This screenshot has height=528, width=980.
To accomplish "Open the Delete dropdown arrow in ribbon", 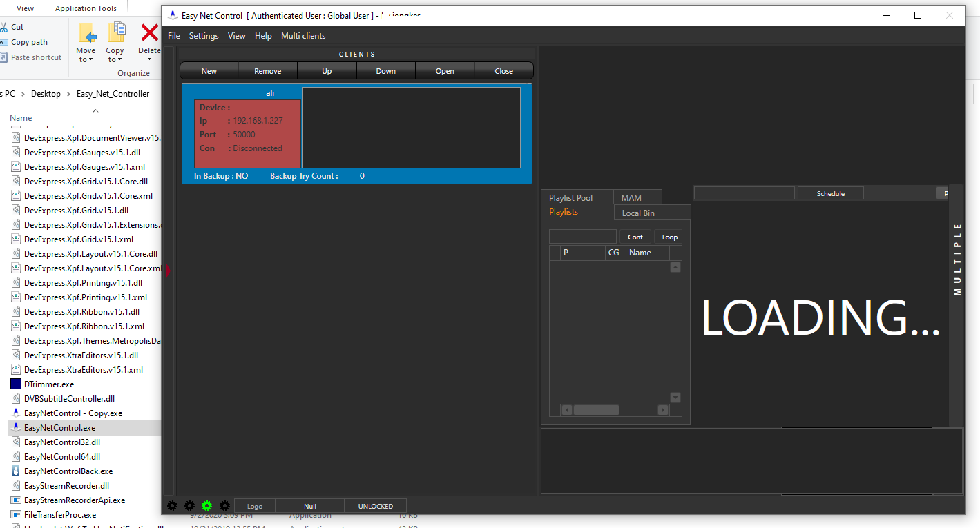I will point(149,59).
